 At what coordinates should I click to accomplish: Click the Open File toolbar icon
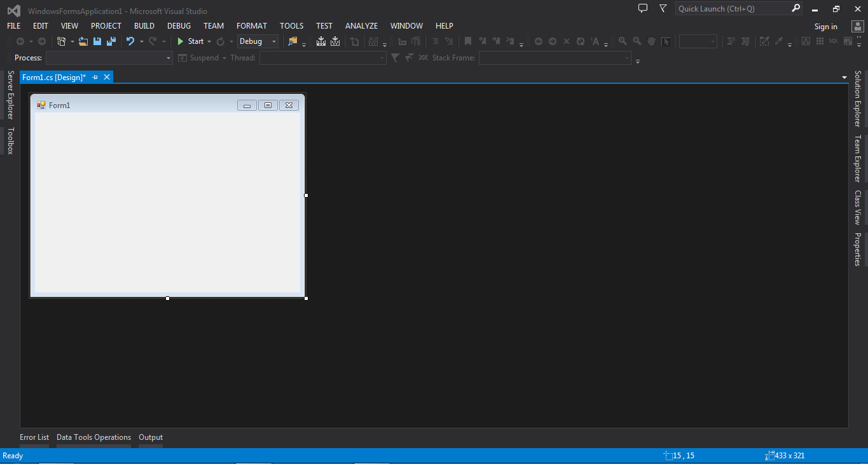(x=84, y=41)
